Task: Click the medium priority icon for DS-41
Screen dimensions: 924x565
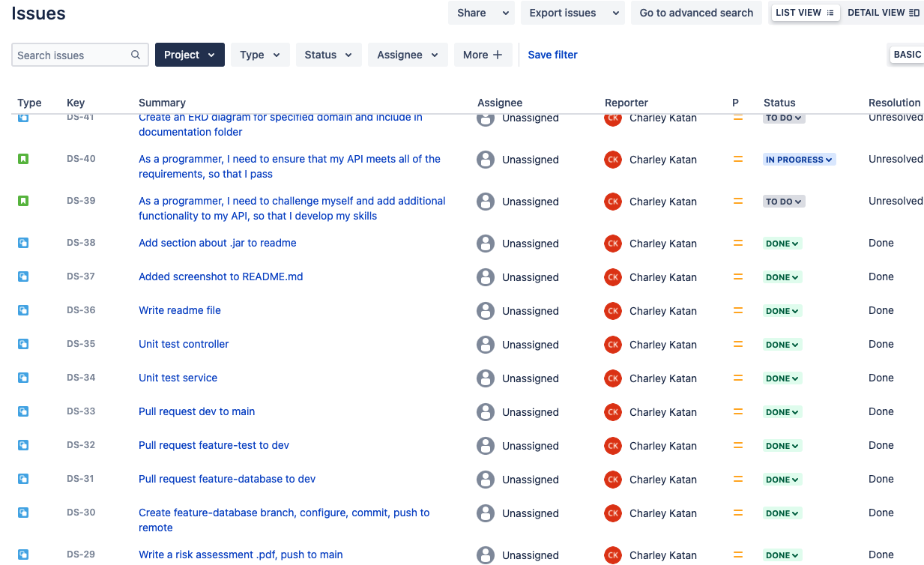Action: click(x=737, y=118)
